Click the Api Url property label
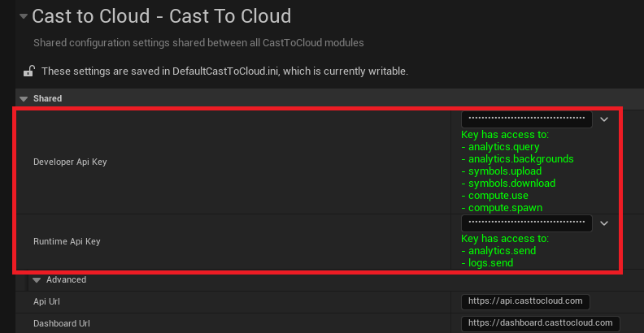 tap(46, 301)
